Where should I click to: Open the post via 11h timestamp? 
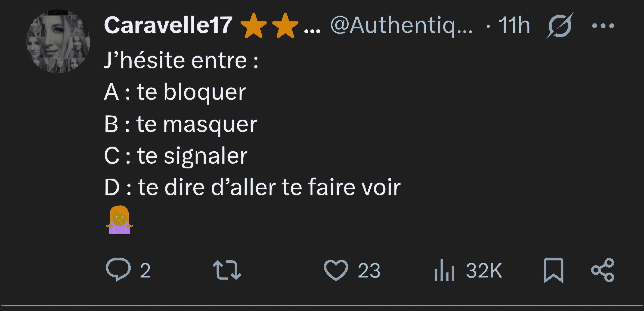[x=514, y=25]
